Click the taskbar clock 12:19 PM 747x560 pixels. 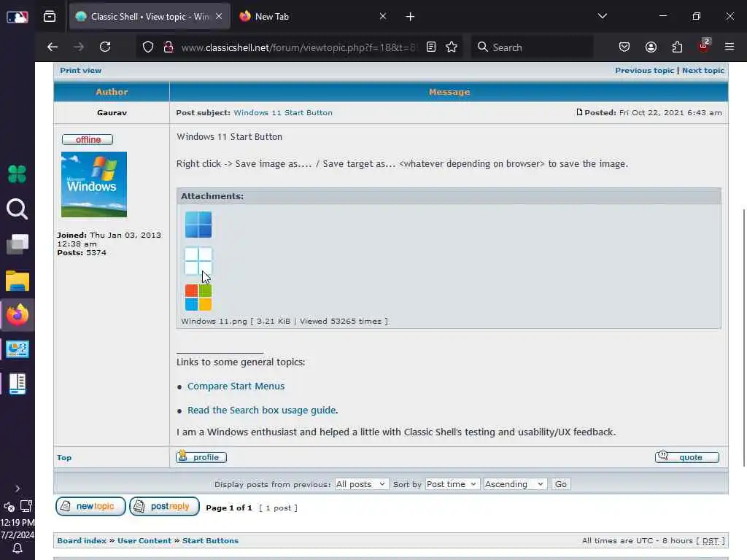click(x=18, y=522)
